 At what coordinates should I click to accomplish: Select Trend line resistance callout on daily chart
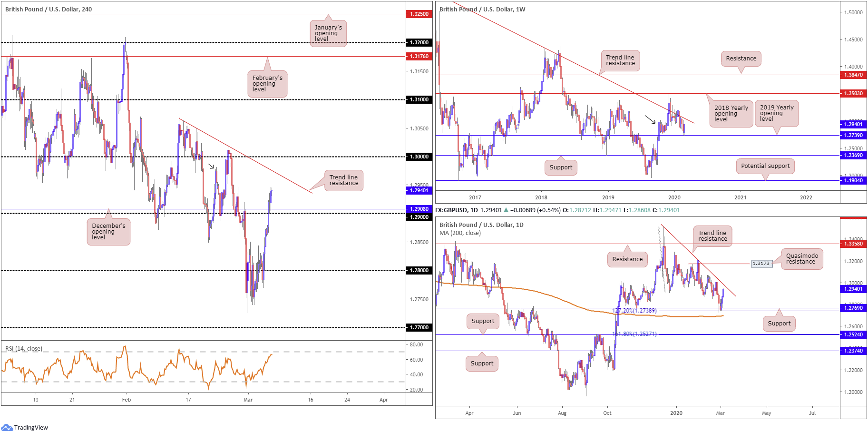(x=712, y=236)
